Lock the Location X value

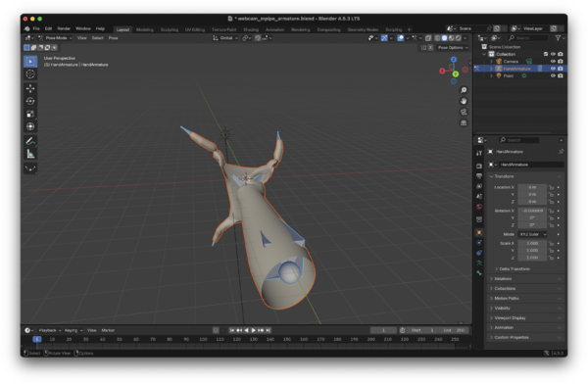click(x=551, y=187)
